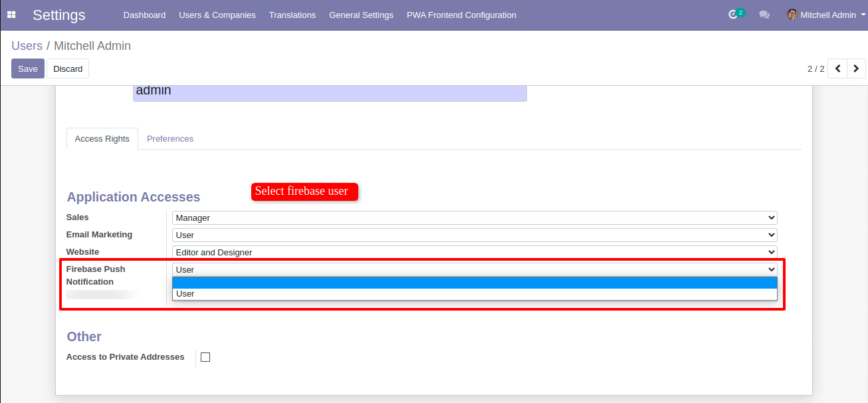Click the Firebase Push Notification label
868x403 pixels.
pyautogui.click(x=96, y=275)
